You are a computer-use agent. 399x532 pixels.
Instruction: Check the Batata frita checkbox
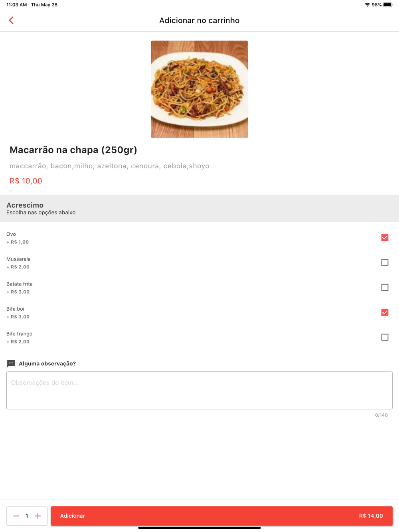point(385,288)
